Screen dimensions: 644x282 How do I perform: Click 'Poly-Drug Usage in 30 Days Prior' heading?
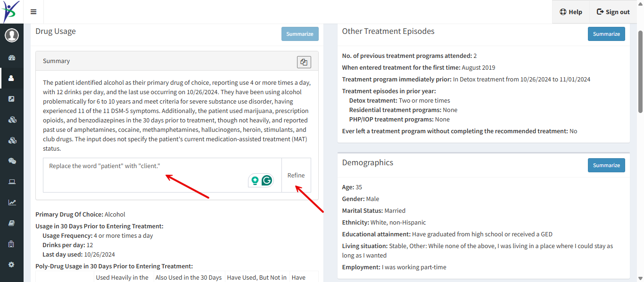114,266
